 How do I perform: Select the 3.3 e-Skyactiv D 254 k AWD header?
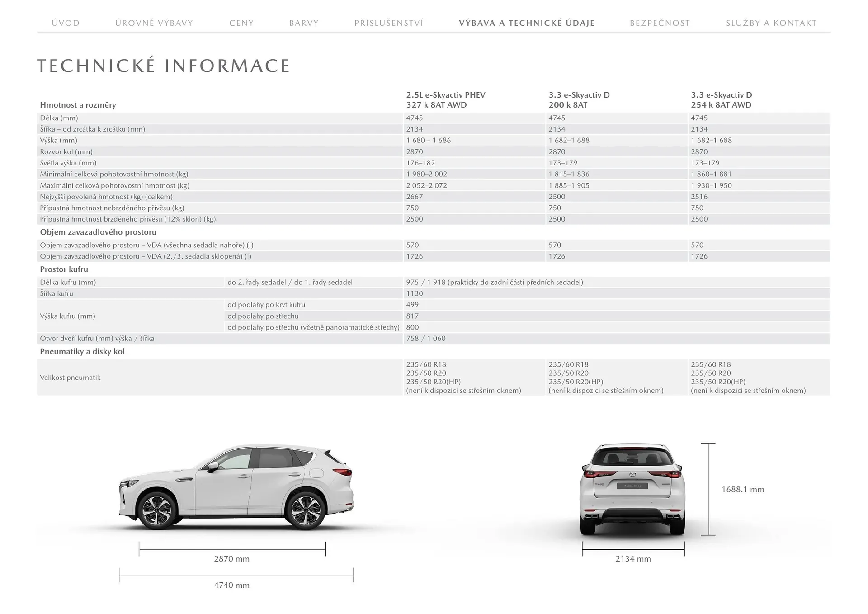[x=721, y=100]
